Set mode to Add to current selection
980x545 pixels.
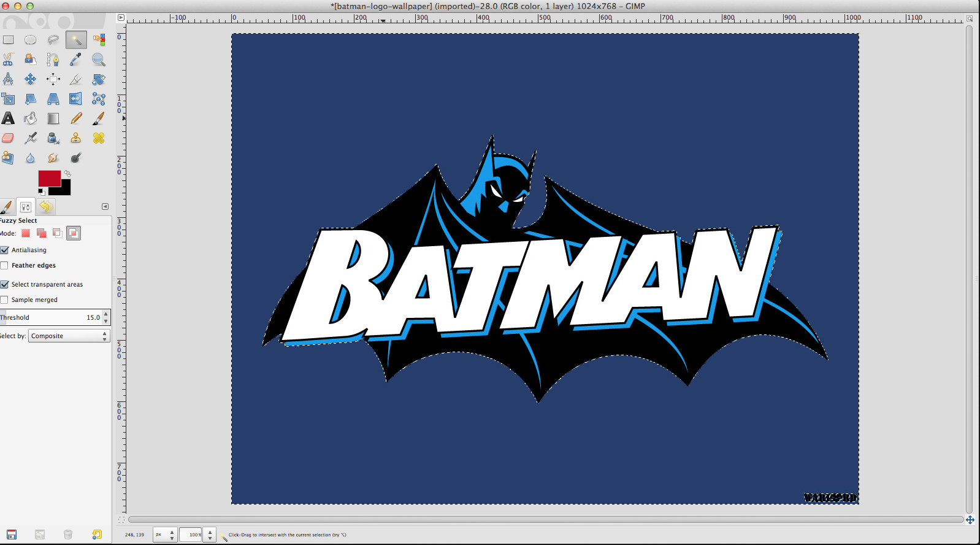click(x=41, y=233)
